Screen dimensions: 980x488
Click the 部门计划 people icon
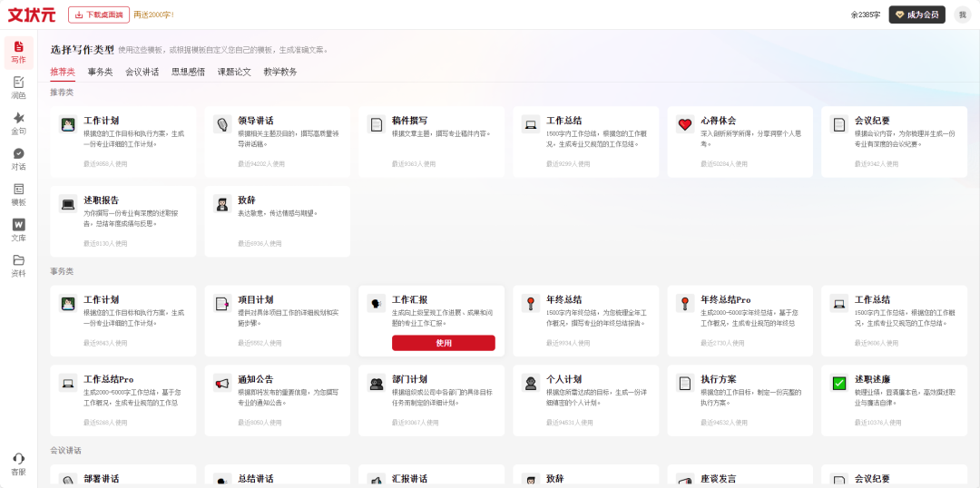[377, 383]
